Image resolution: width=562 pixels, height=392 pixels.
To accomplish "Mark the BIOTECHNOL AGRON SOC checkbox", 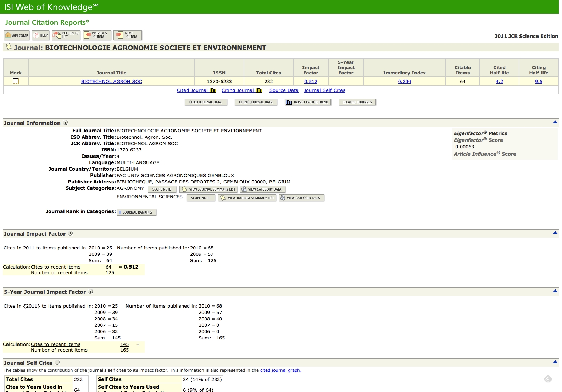I will click(16, 81).
